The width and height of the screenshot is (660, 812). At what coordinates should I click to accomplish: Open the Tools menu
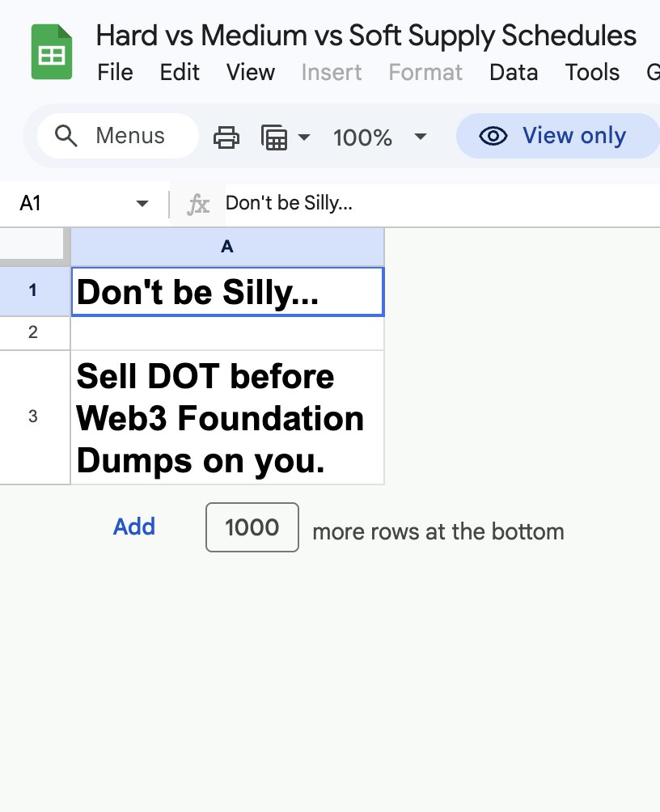(x=592, y=72)
